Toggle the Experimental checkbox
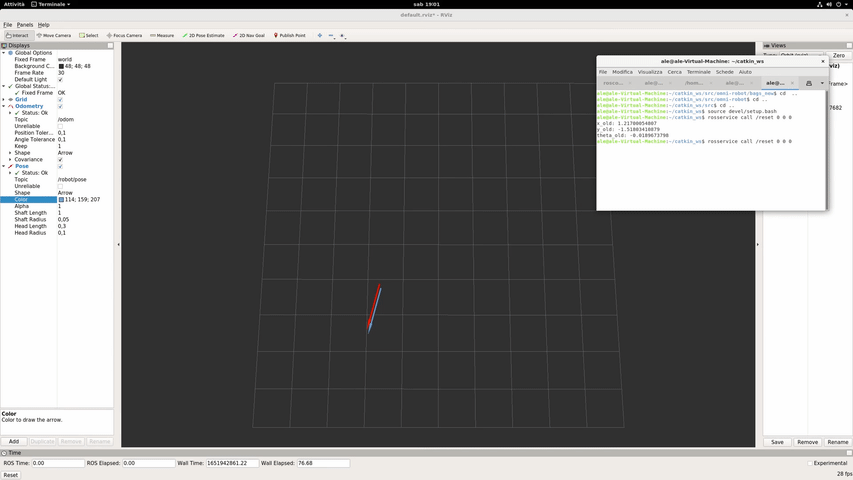This screenshot has height=480, width=853. 809,463
